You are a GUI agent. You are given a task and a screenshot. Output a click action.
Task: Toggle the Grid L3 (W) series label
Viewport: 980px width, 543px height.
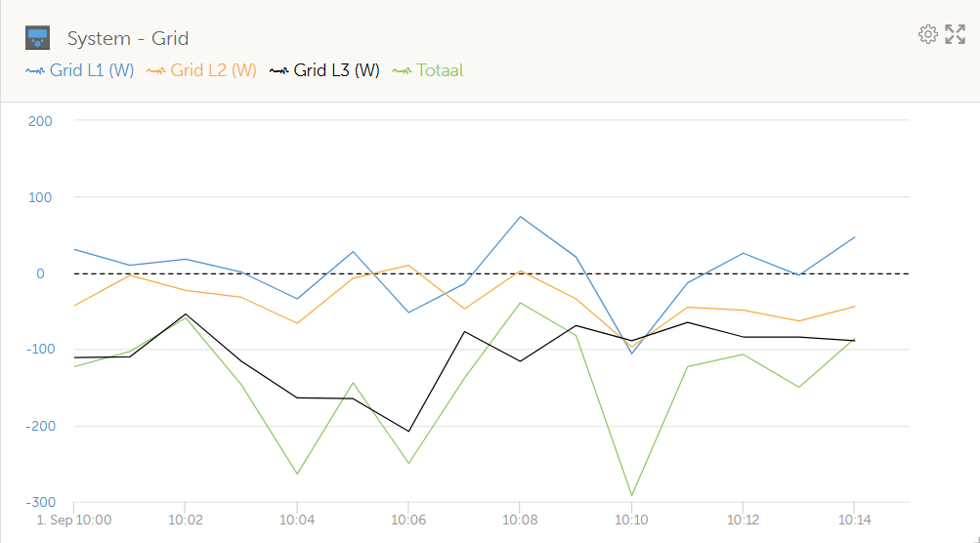pyautogui.click(x=336, y=70)
